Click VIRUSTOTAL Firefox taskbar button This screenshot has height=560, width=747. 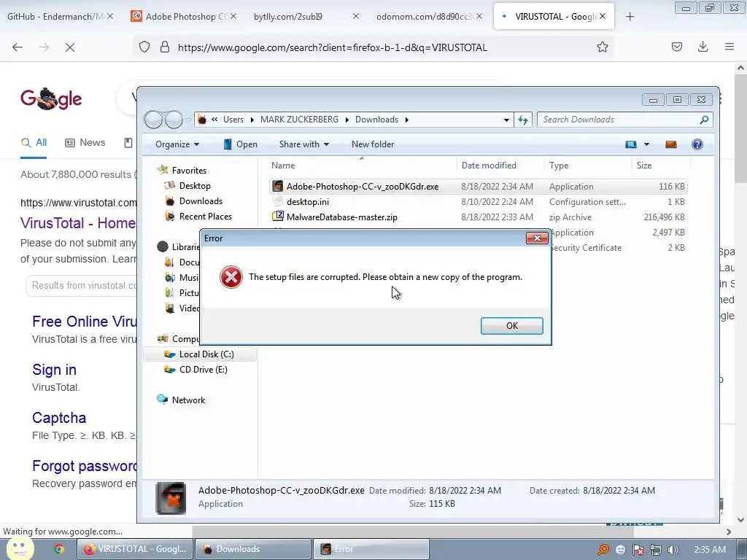point(135,549)
